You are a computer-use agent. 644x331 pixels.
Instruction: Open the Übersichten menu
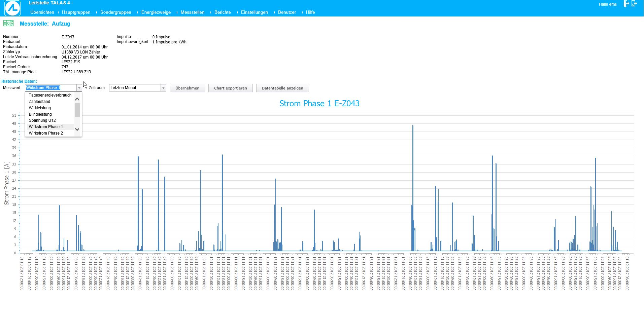tap(42, 12)
